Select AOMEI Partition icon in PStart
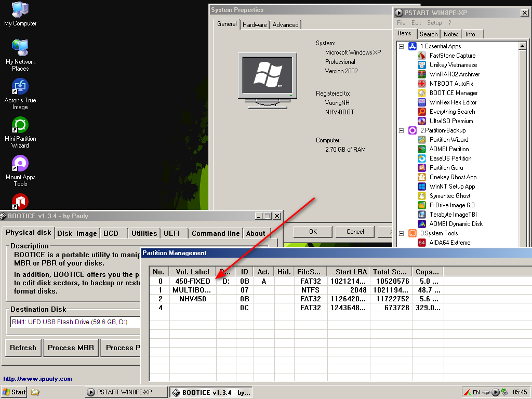This screenshot has width=532, height=399. (421, 149)
